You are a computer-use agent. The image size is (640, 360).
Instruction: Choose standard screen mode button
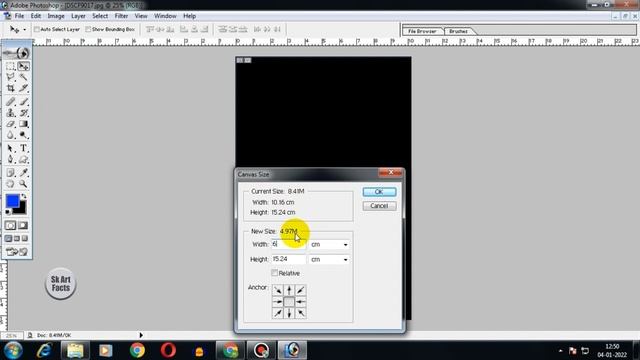(9, 238)
